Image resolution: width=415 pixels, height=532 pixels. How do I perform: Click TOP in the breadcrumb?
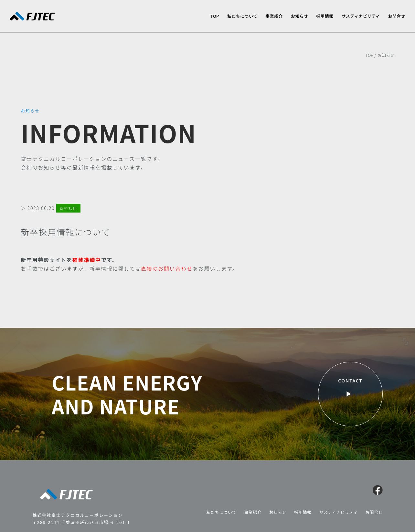369,55
